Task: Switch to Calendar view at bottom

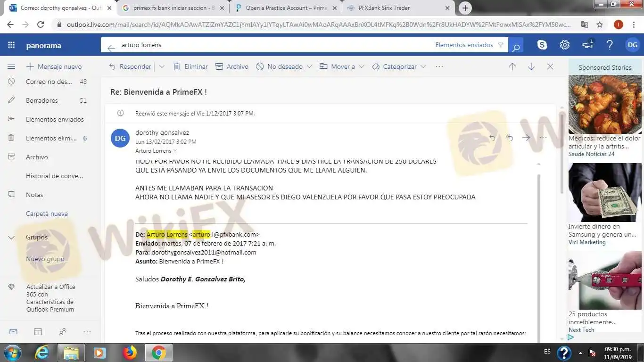Action: 38,332
